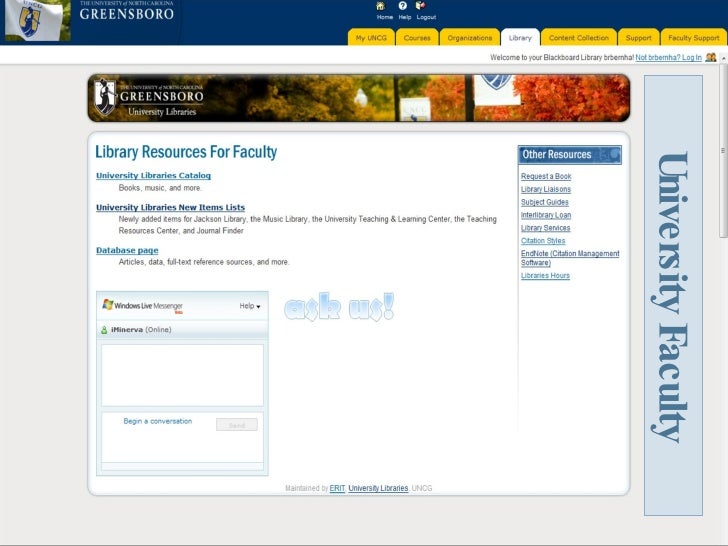Click the ask us! graphic
The image size is (728, 546).
(339, 307)
